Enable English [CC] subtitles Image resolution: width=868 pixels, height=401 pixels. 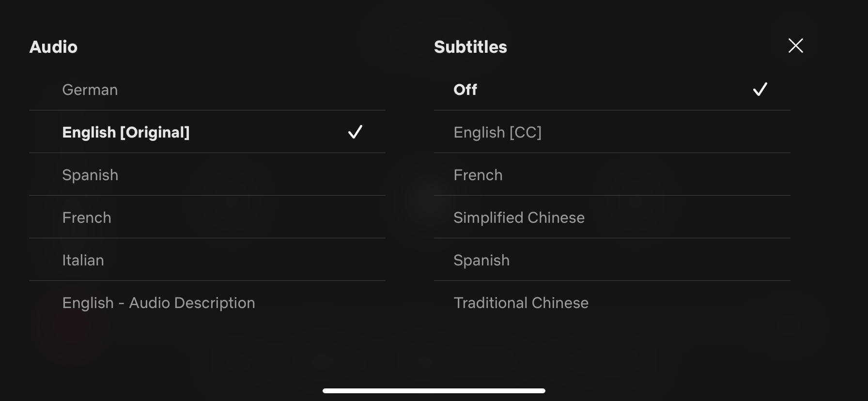(x=497, y=132)
